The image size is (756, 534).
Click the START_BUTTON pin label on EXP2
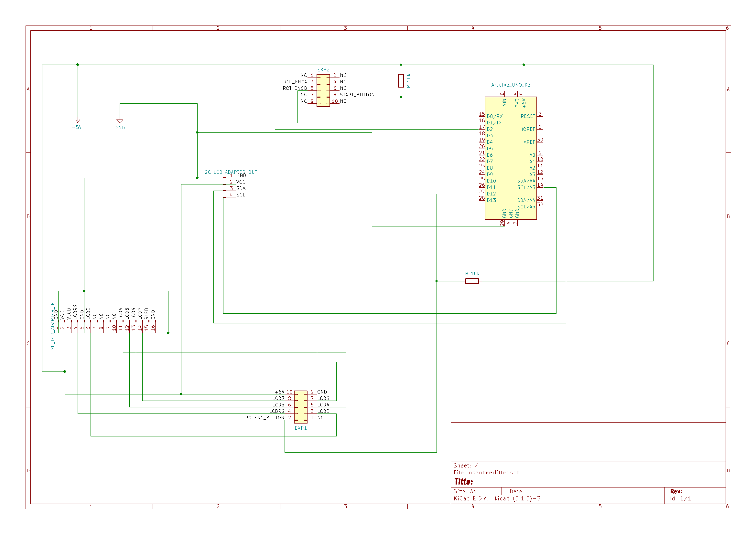click(x=357, y=95)
